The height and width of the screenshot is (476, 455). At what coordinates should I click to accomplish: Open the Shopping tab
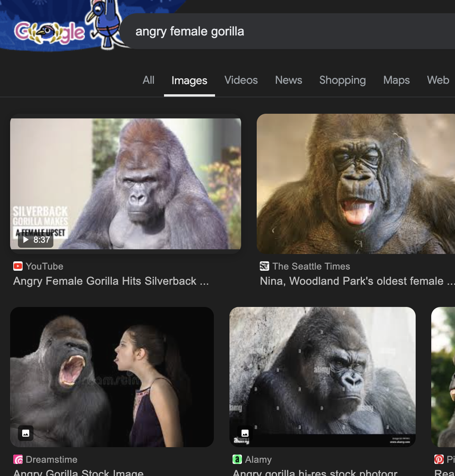tap(342, 80)
